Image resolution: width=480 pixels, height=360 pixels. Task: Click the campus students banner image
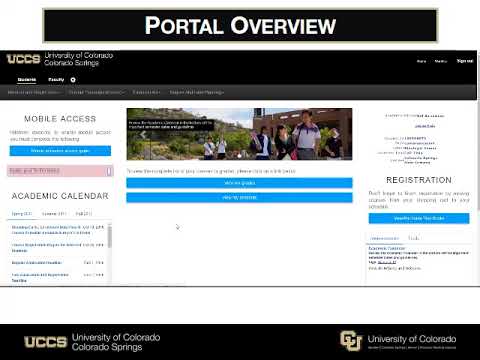coord(239,134)
